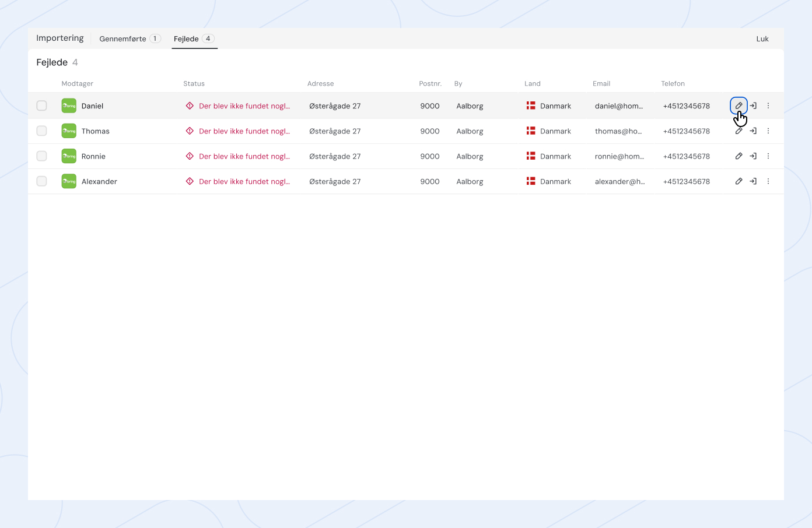Click city Aalborg in Alexander's row
Screen dimensions: 812x528
[470, 181]
